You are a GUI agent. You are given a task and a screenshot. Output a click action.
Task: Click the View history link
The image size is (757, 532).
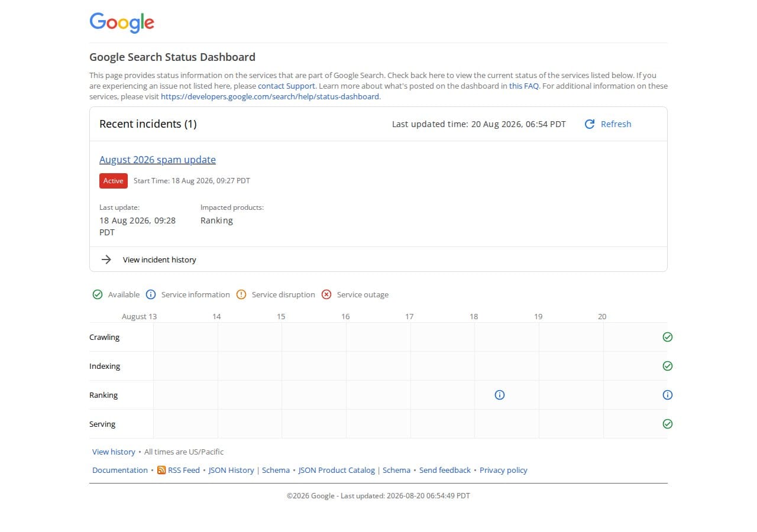click(114, 452)
